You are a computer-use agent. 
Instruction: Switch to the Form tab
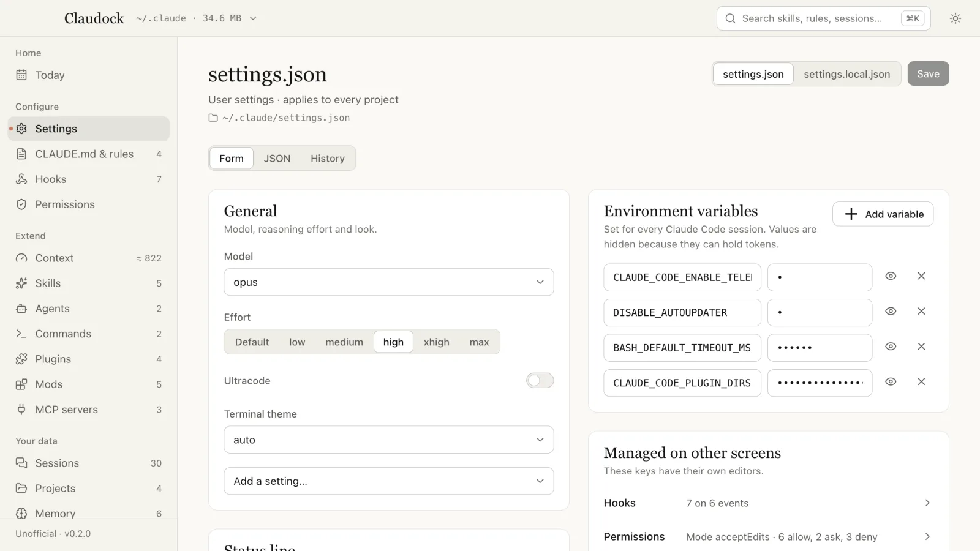click(x=232, y=158)
